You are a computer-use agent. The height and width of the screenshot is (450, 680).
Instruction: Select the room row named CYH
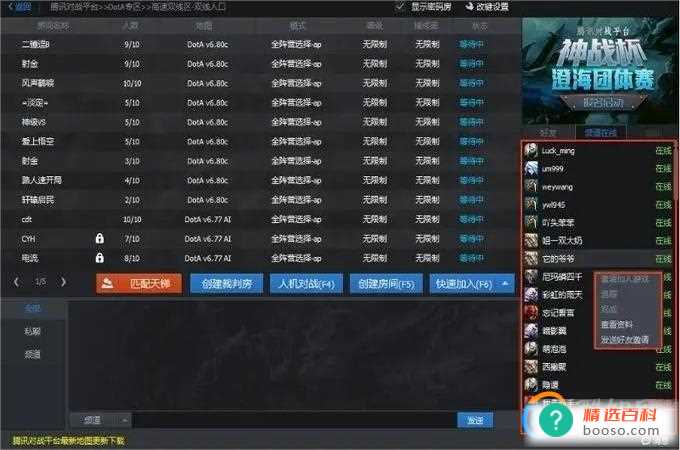pos(260,238)
